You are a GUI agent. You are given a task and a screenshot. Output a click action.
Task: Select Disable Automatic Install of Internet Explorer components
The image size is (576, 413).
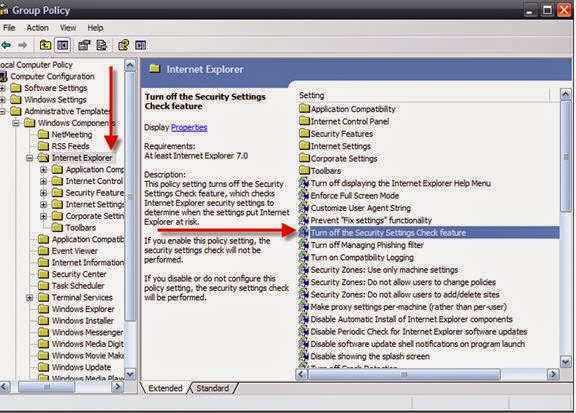(411, 319)
